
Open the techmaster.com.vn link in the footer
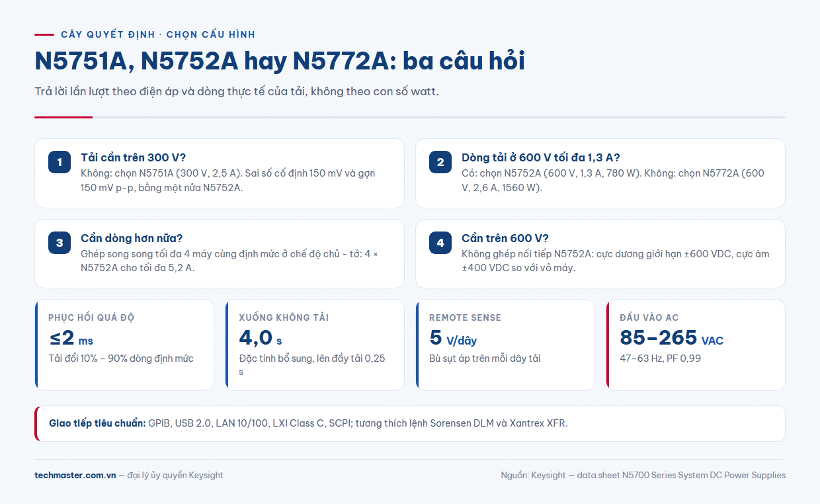[x=75, y=475]
